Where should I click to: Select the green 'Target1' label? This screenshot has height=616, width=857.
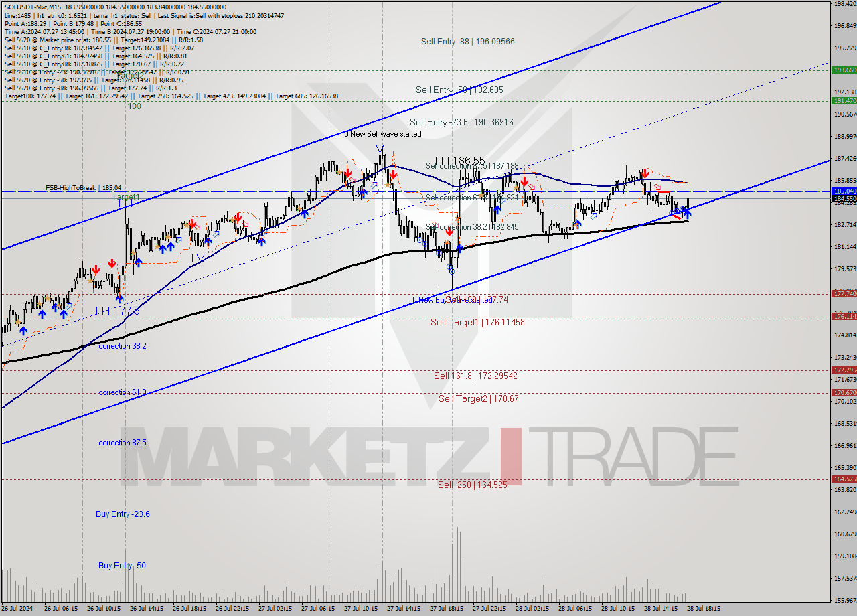[126, 197]
